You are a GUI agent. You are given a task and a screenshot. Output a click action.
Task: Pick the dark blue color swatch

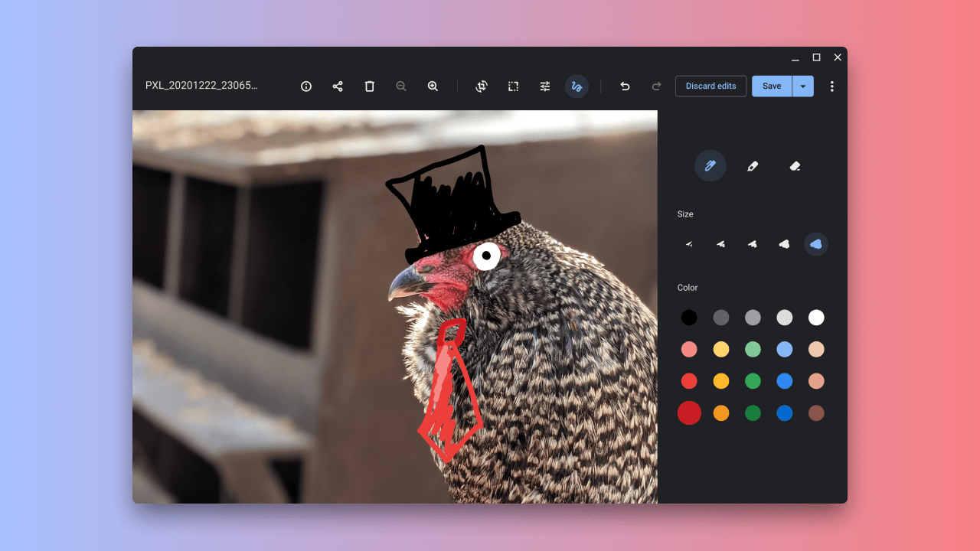click(x=784, y=413)
